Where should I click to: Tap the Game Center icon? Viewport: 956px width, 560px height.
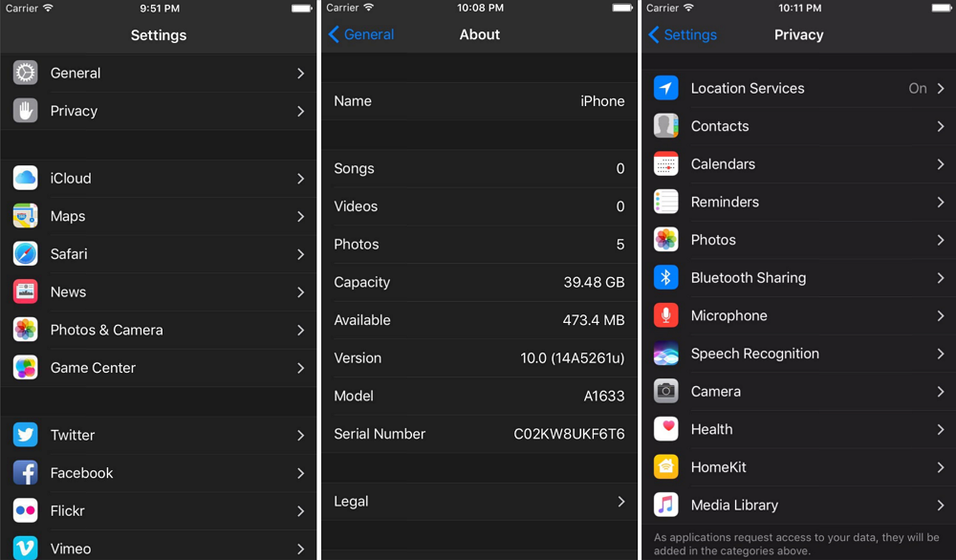point(26,368)
